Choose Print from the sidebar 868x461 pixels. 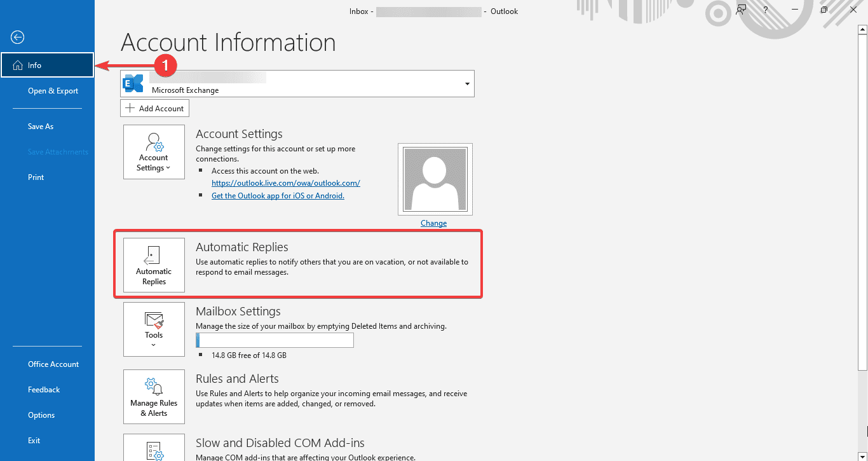(x=36, y=177)
